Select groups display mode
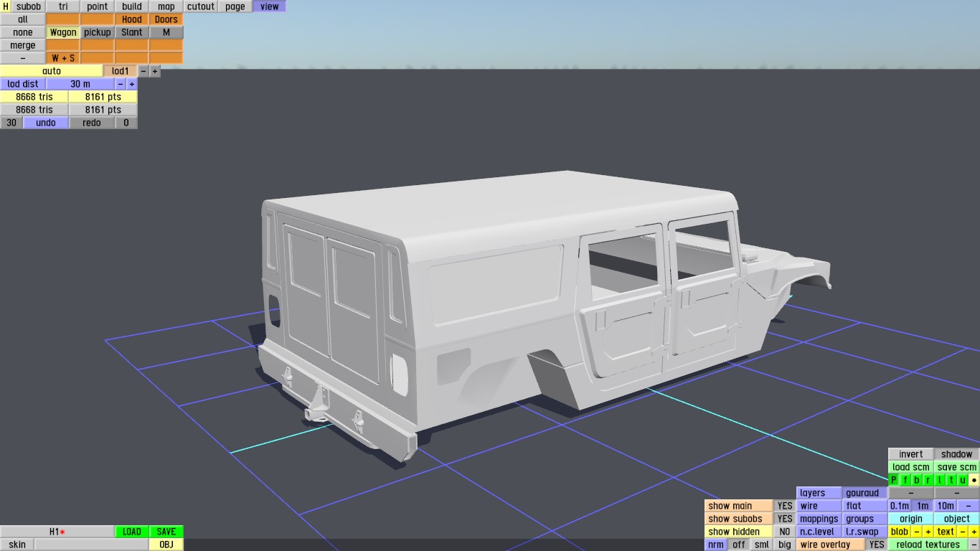The image size is (980, 551). [865, 519]
